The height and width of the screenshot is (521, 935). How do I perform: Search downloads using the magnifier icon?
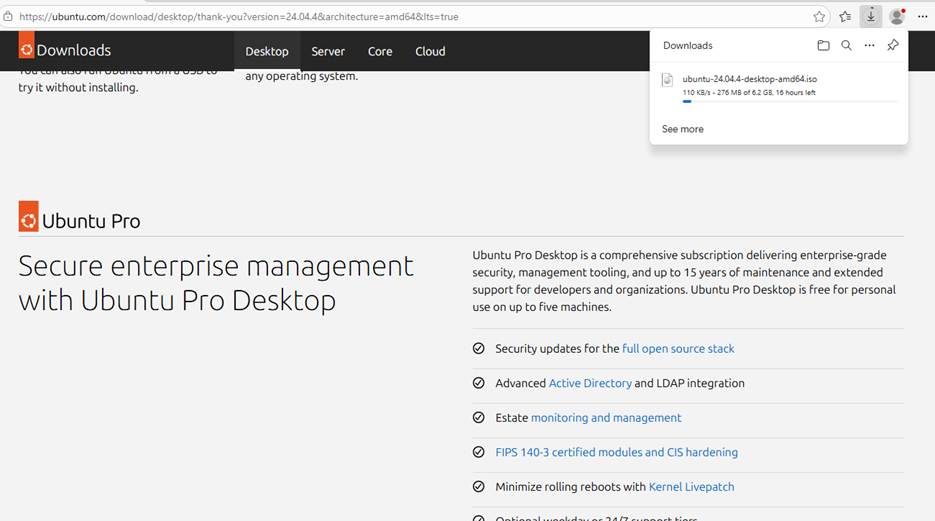(x=846, y=46)
